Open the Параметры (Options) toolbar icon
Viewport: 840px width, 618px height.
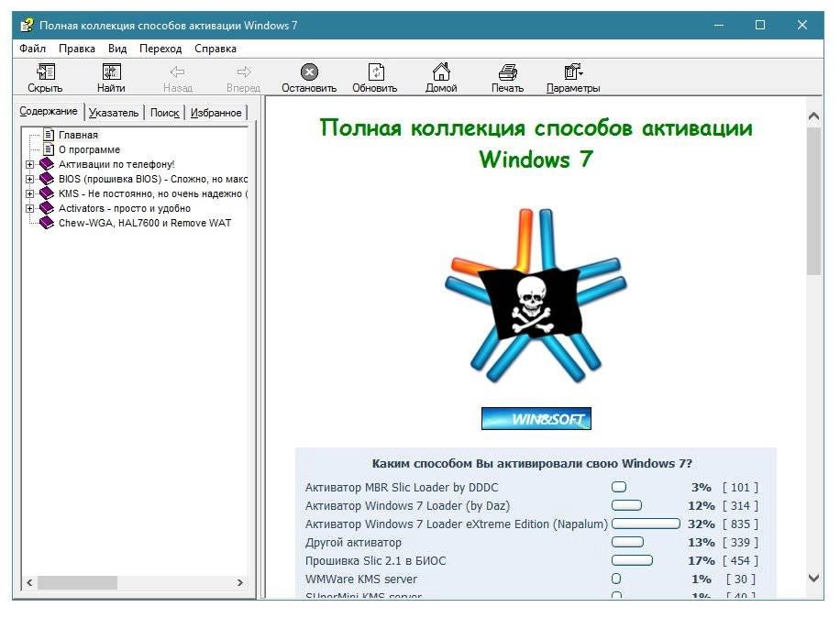(x=573, y=72)
